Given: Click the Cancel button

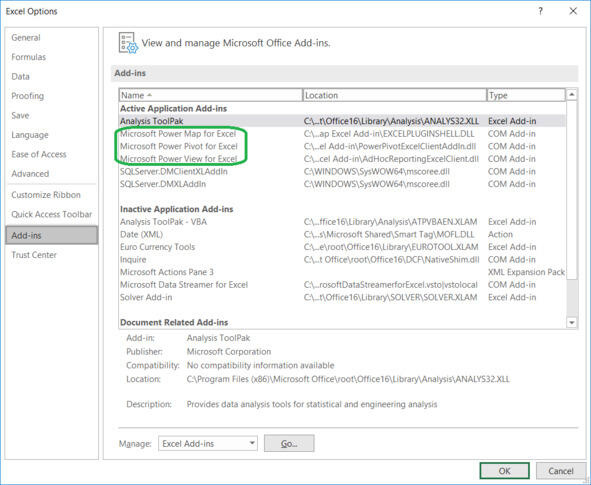Looking at the screenshot, I should click(x=561, y=471).
